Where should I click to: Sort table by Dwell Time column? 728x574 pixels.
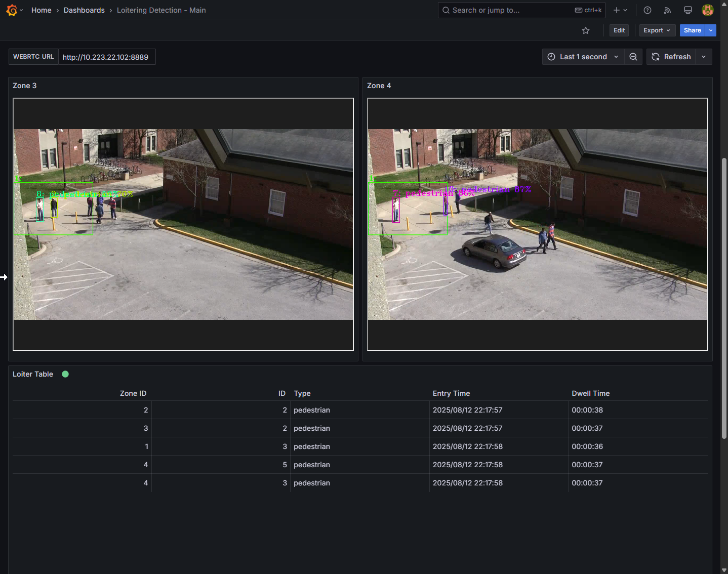click(x=590, y=393)
